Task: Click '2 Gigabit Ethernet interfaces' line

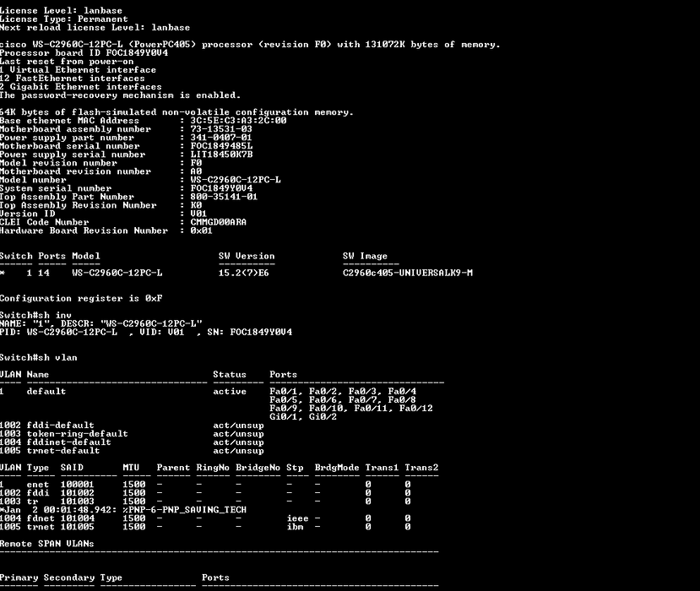Action: 81,87
